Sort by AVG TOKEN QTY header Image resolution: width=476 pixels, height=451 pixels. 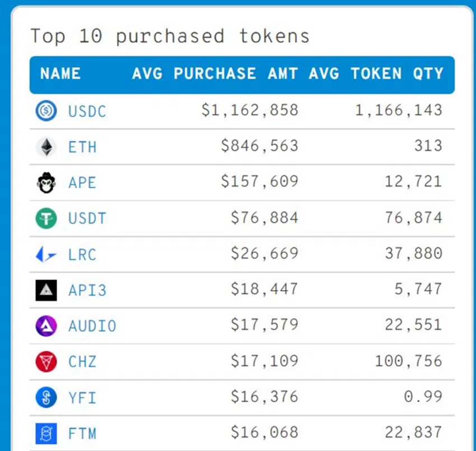(x=376, y=74)
